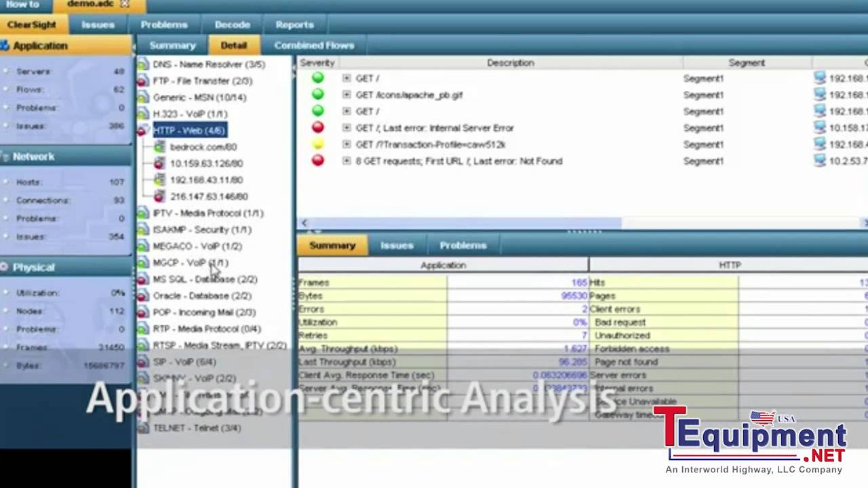868x488 pixels.
Task: Expand the 8 GET requests row
Action: click(347, 161)
